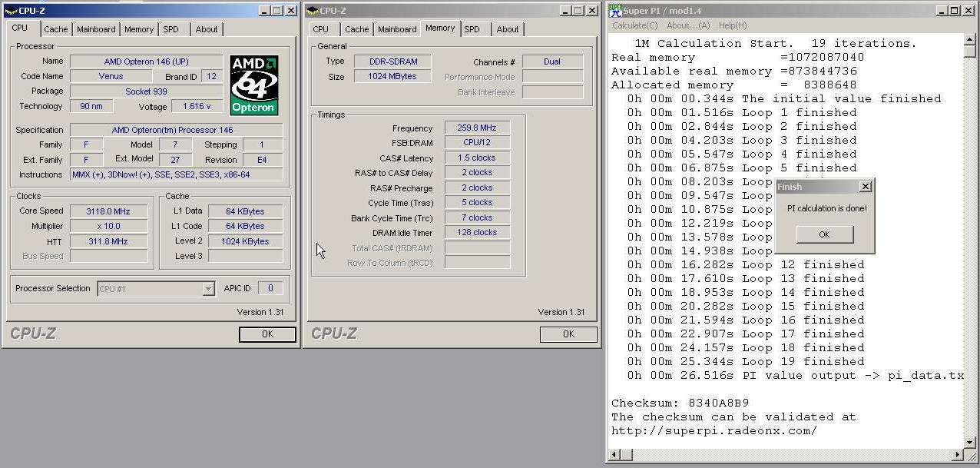Click the Code Name field showing Venus
The height and width of the screenshot is (468, 980).
coord(111,76)
